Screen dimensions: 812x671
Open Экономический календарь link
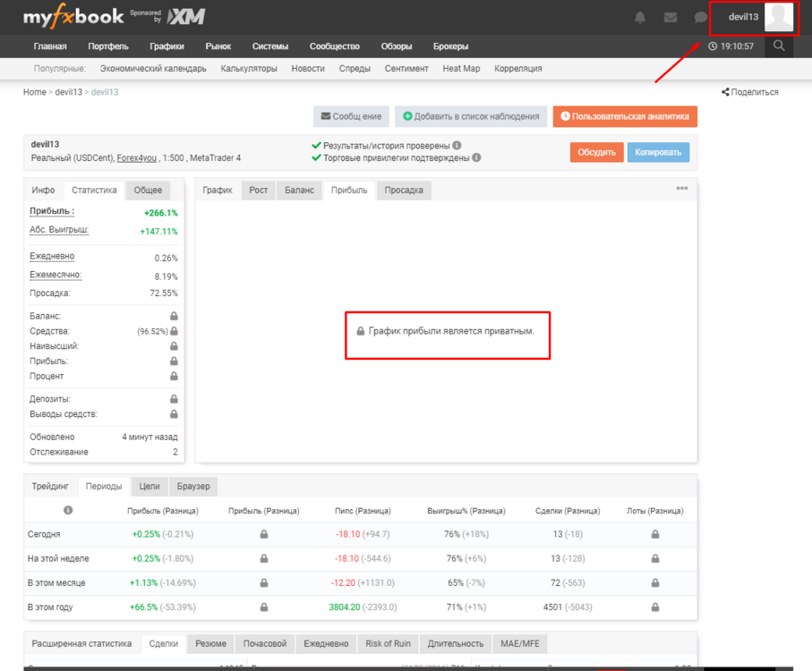click(x=153, y=68)
